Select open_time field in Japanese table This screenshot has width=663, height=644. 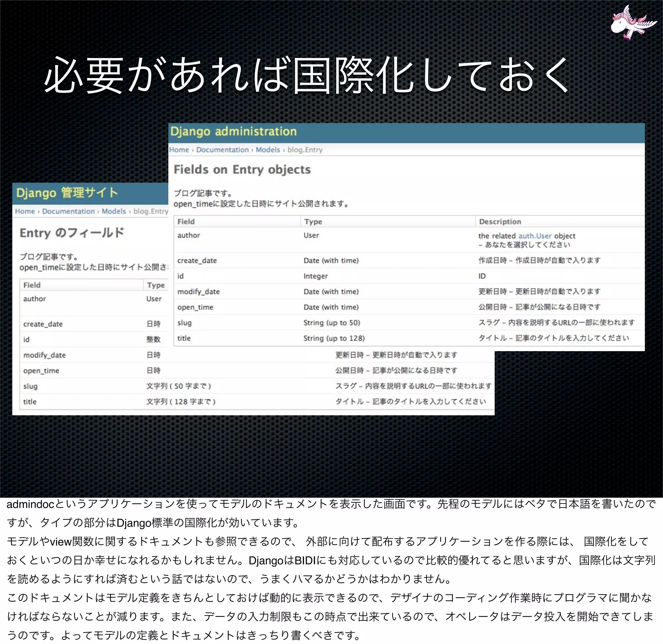[41, 371]
